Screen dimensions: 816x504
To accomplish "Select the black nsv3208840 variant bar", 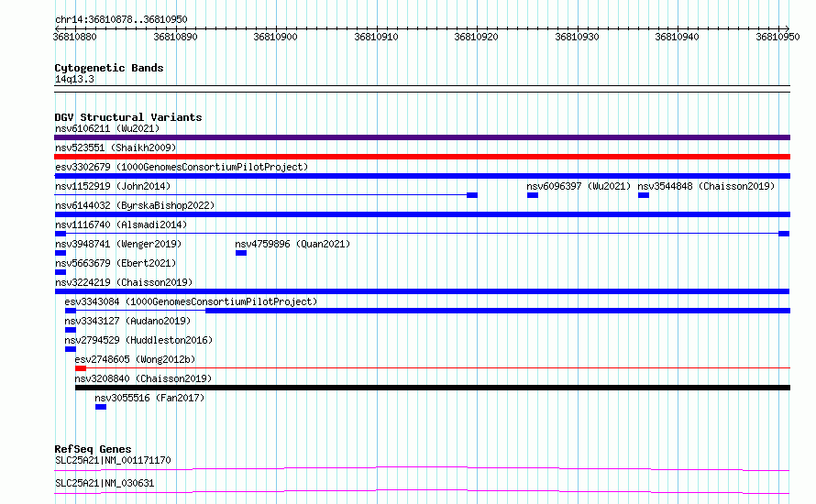I will click(x=433, y=388).
